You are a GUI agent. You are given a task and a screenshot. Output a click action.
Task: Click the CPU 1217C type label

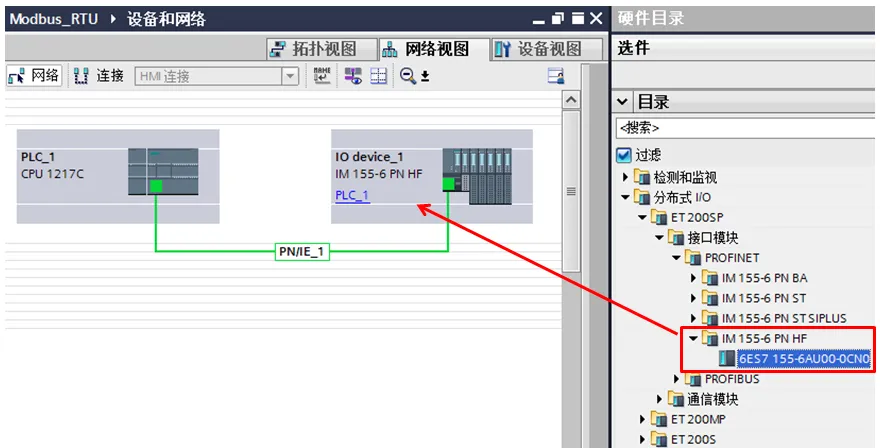click(52, 174)
